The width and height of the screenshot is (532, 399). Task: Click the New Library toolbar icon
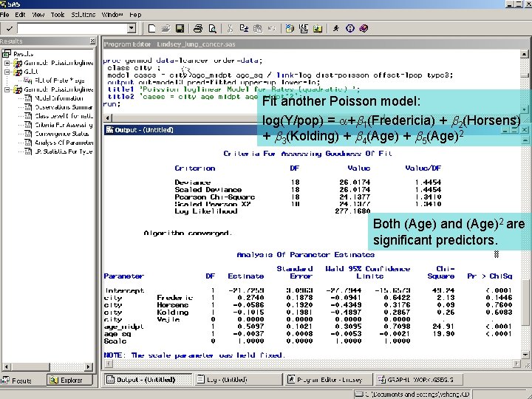(x=290, y=29)
